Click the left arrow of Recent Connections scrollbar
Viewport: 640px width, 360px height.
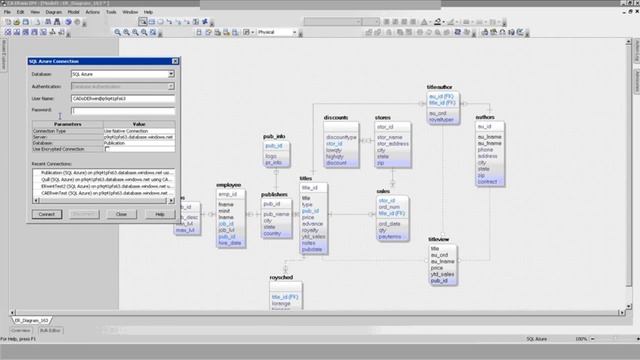pos(36,200)
